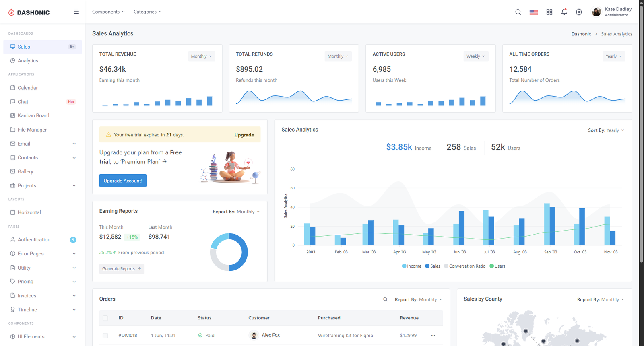
Task: Click the settings gear icon
Action: coord(579,12)
